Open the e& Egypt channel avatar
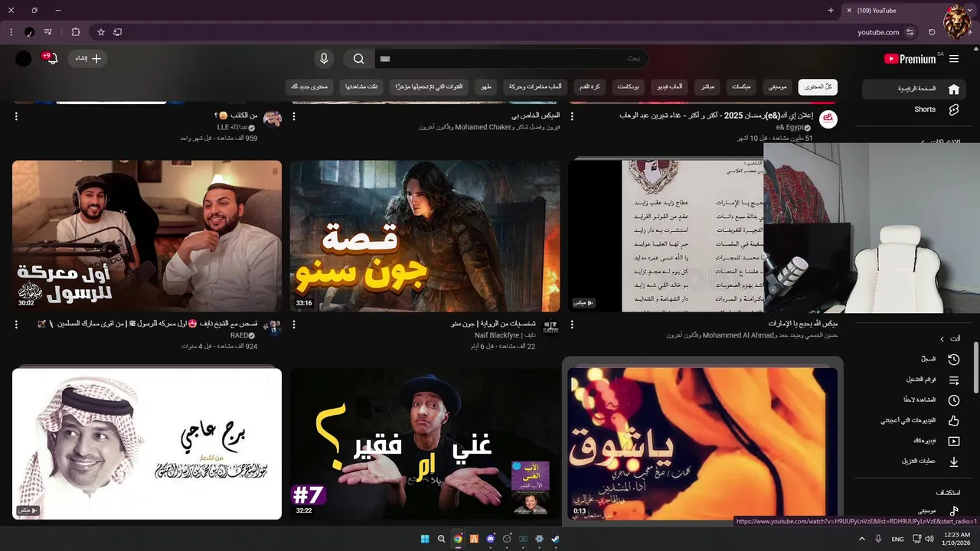 (x=828, y=119)
